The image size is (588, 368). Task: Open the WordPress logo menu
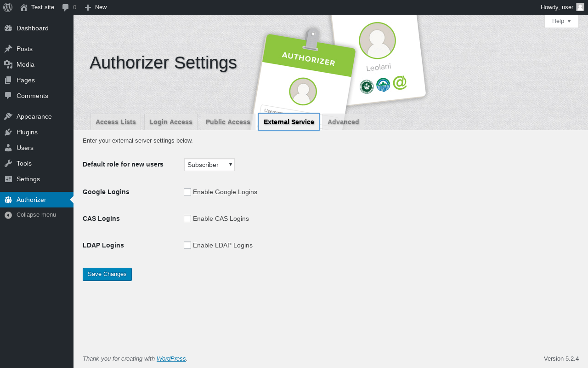coord(8,7)
